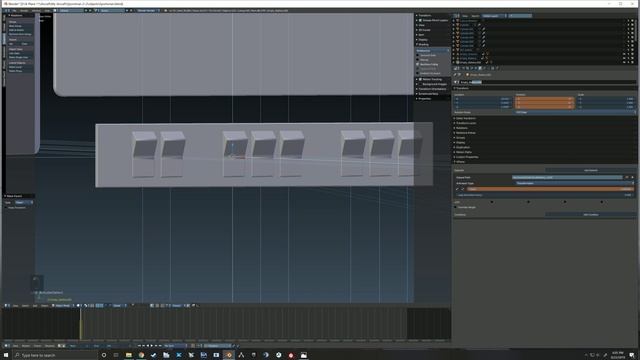The height and width of the screenshot is (360, 640).
Task: Open the render engine dropdown
Action: 148,11
